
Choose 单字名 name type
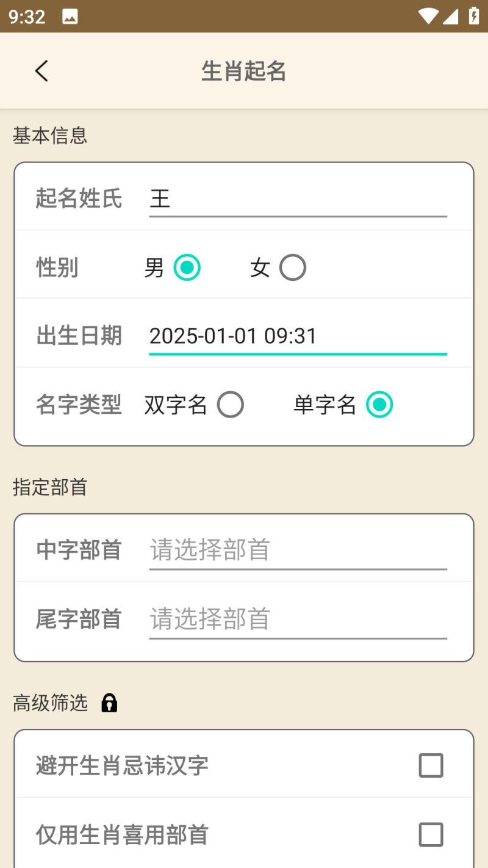pyautogui.click(x=379, y=405)
